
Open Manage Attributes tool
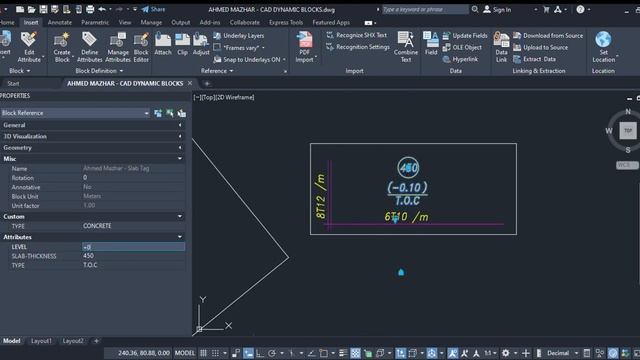118,47
